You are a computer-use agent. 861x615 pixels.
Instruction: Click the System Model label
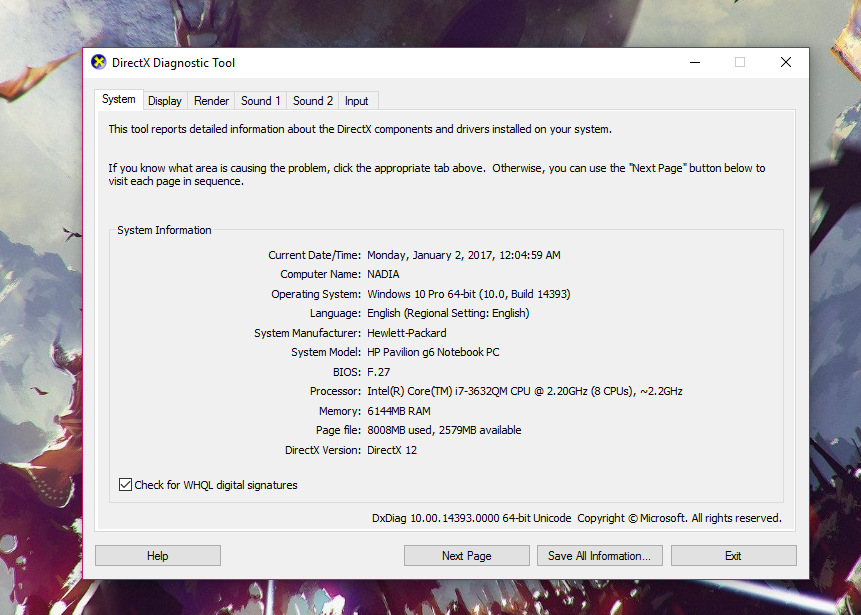326,353
